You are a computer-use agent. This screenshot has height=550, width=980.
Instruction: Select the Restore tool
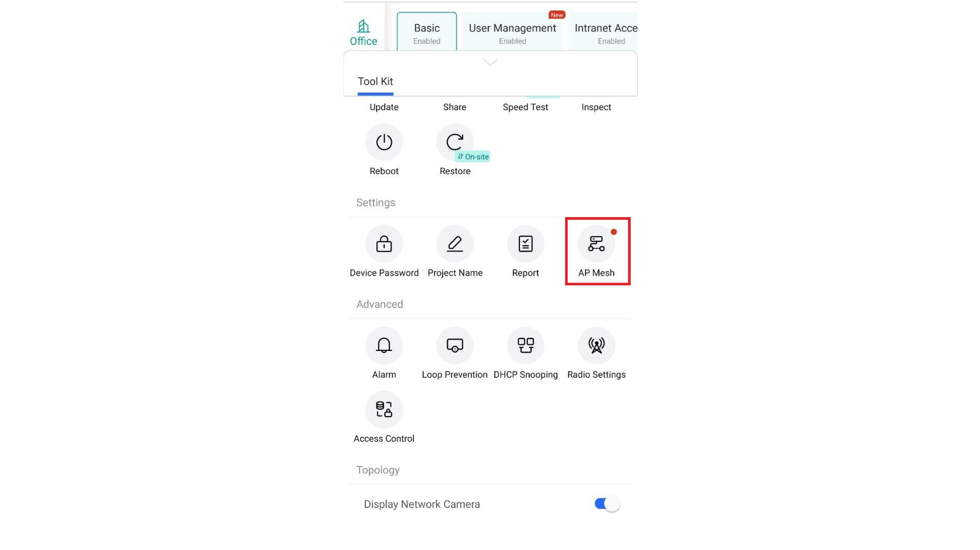point(455,141)
